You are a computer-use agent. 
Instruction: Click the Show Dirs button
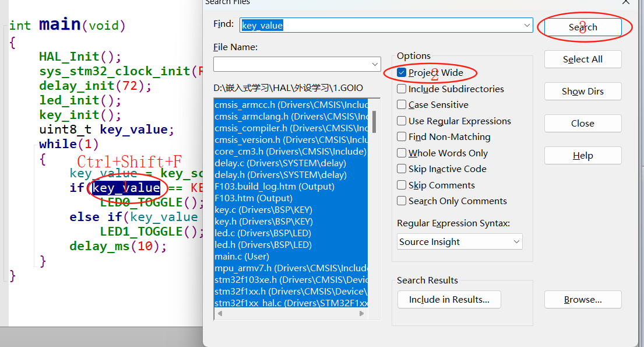click(582, 92)
